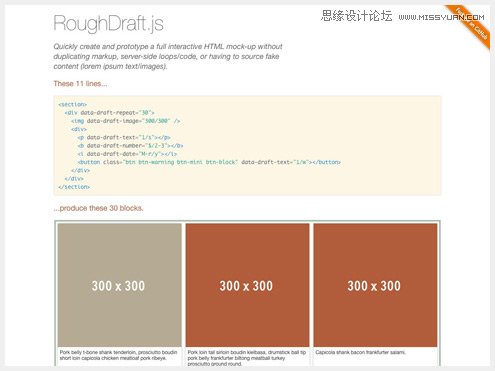Click the 'Capicola shank bacon frankfurter' caption
The height and width of the screenshot is (371, 495).
(360, 352)
